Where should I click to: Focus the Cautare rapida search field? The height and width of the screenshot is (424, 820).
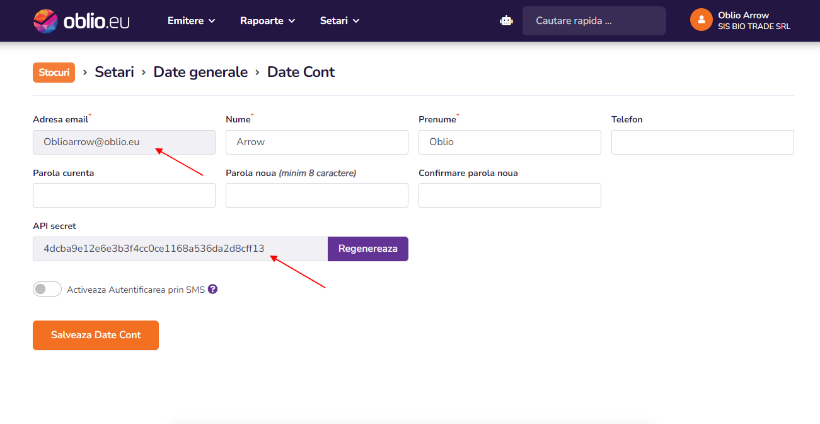tap(594, 21)
